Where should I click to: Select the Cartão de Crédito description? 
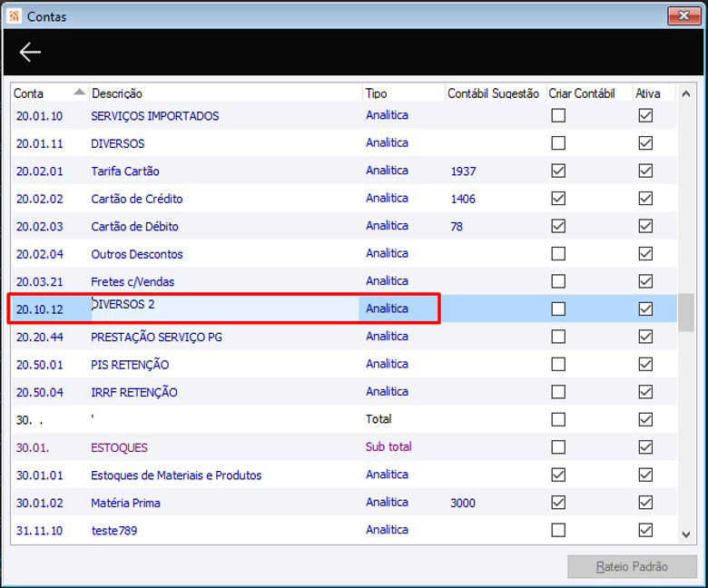tap(137, 199)
